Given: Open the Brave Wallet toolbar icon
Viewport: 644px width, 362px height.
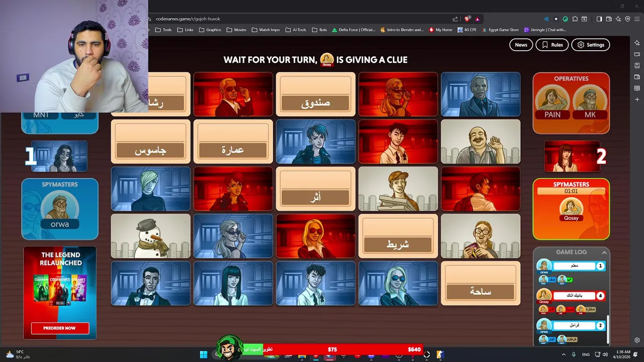Looking at the screenshot, I should click(x=608, y=19).
